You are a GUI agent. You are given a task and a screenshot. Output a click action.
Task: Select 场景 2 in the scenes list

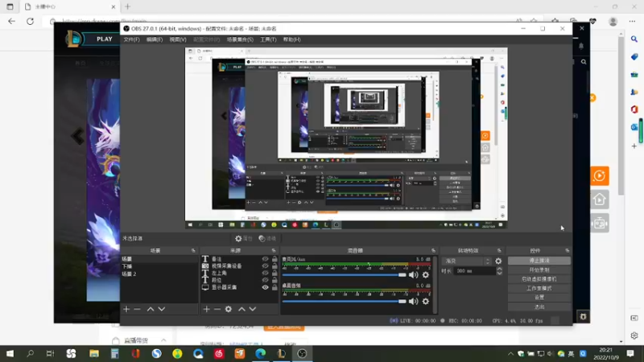tap(159, 274)
